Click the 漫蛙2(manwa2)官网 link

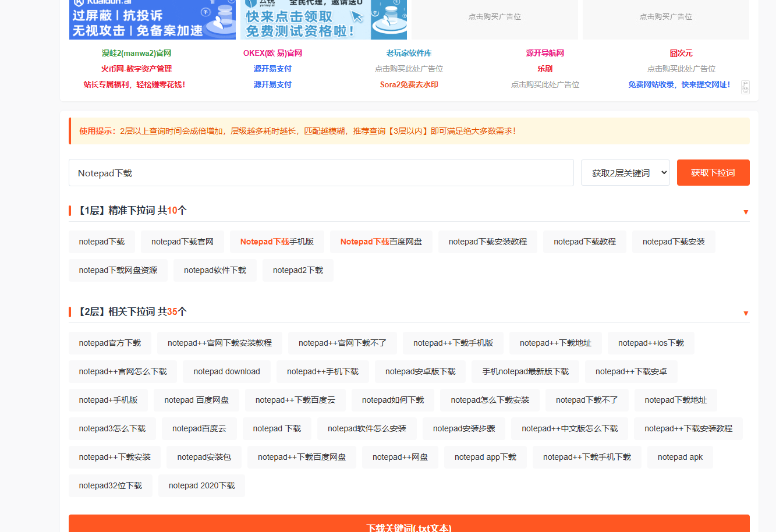click(136, 53)
